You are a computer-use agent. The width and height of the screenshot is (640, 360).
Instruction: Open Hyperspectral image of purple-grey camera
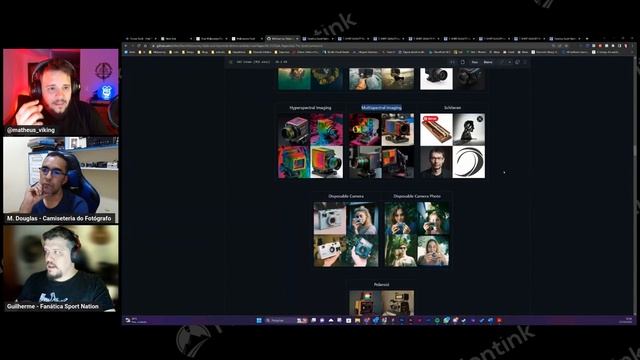(x=294, y=130)
